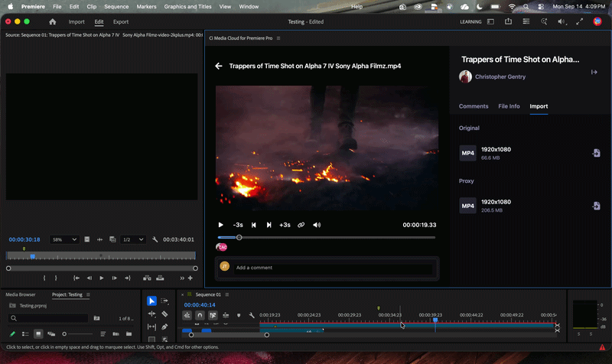Open Graphics and Titles menu
612x364 pixels.
click(x=187, y=7)
